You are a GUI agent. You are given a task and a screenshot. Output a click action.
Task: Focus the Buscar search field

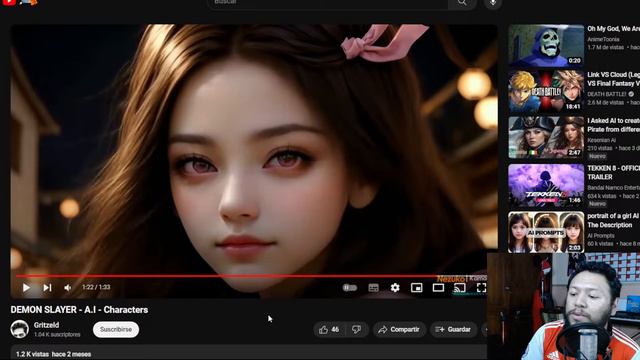tap(328, 3)
